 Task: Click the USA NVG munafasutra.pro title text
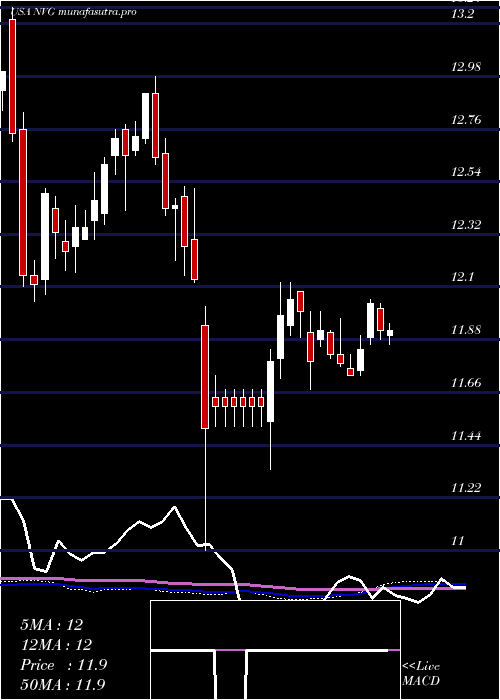[74, 12]
